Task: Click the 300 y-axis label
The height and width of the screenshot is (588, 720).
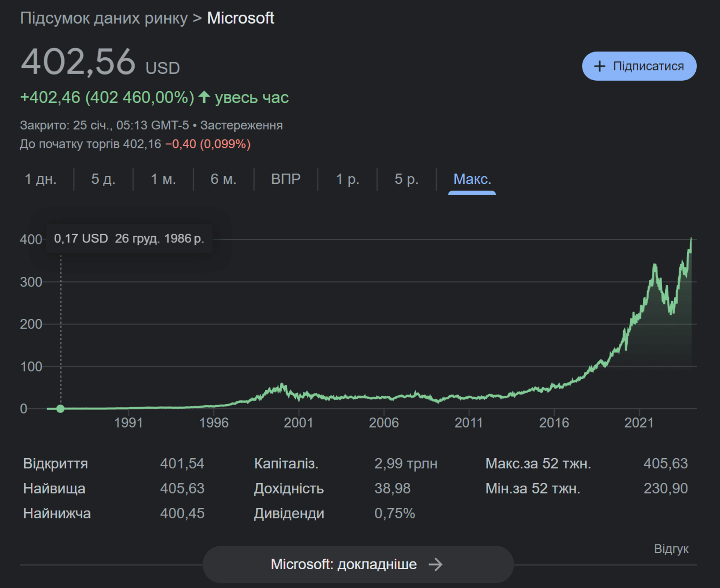Action: pos(31,282)
